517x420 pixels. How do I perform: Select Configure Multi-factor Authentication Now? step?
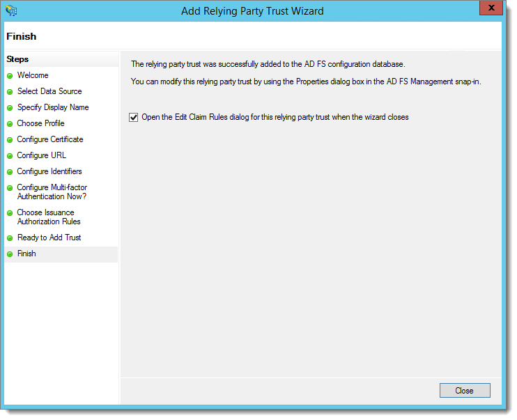point(52,192)
